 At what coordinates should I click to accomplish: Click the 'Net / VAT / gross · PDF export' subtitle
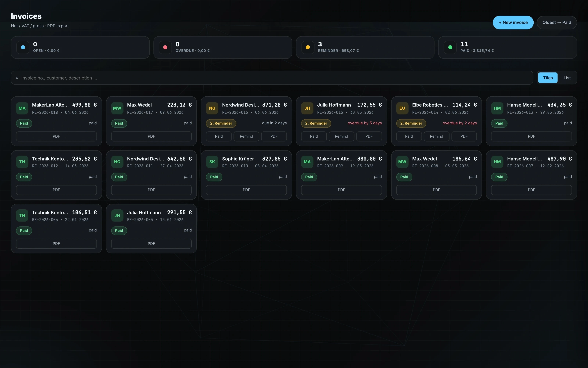pyautogui.click(x=40, y=26)
